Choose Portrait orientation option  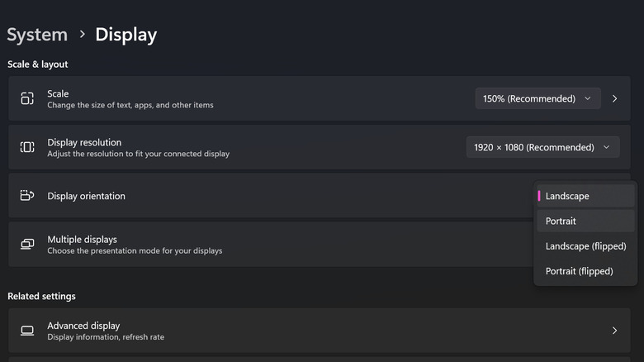[x=585, y=221]
